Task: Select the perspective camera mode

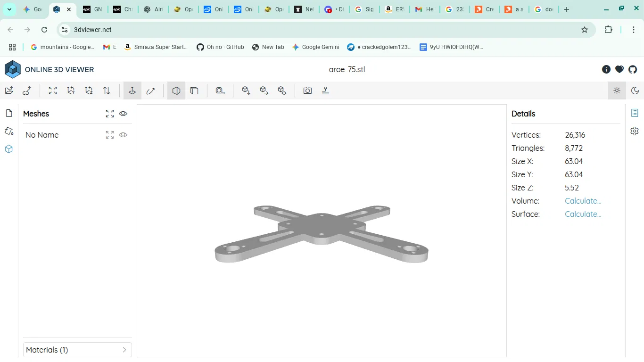Action: (176, 90)
